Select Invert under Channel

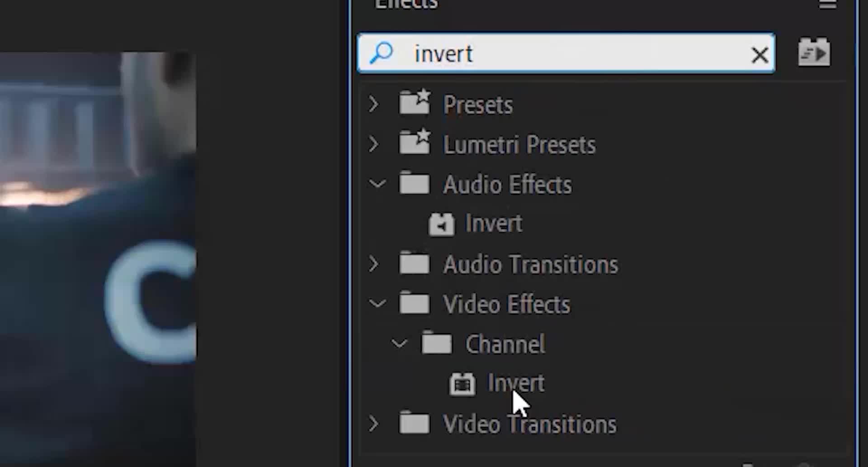(516, 383)
